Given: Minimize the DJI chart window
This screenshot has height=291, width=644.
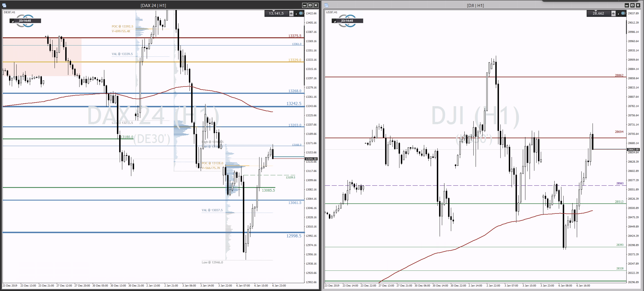Looking at the screenshot, I should 626,5.
